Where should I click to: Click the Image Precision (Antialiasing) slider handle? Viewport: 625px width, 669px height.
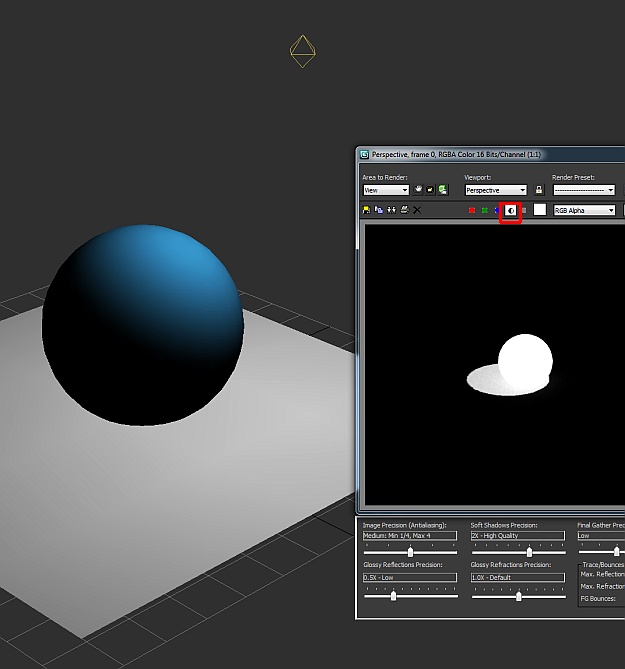[410, 552]
